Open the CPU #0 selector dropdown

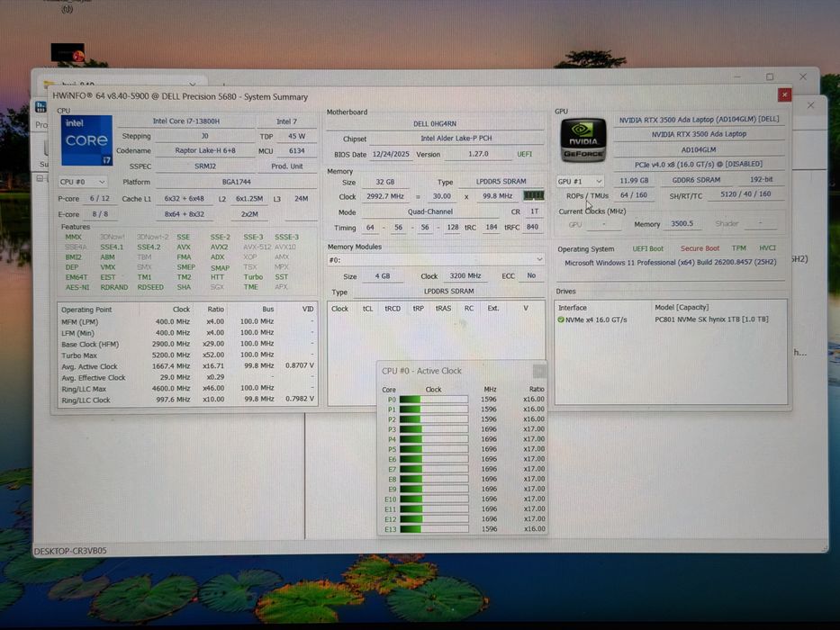coord(83,182)
